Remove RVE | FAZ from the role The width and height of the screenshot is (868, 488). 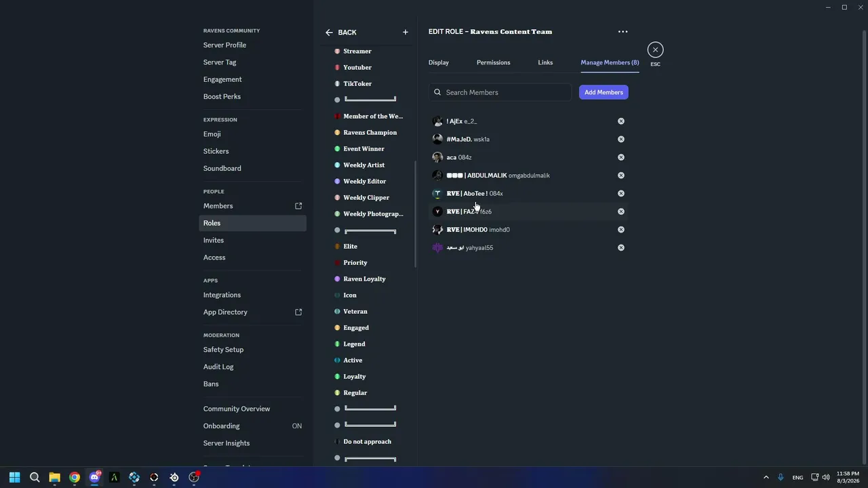(620, 211)
